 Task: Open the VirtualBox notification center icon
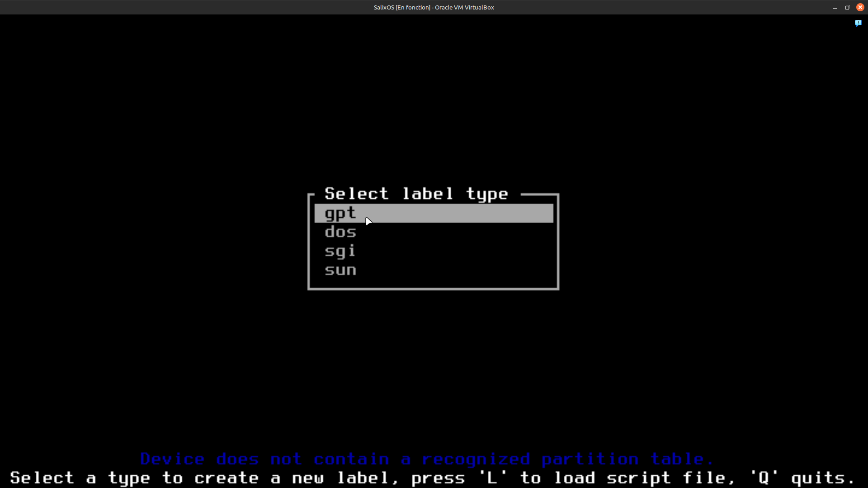858,23
